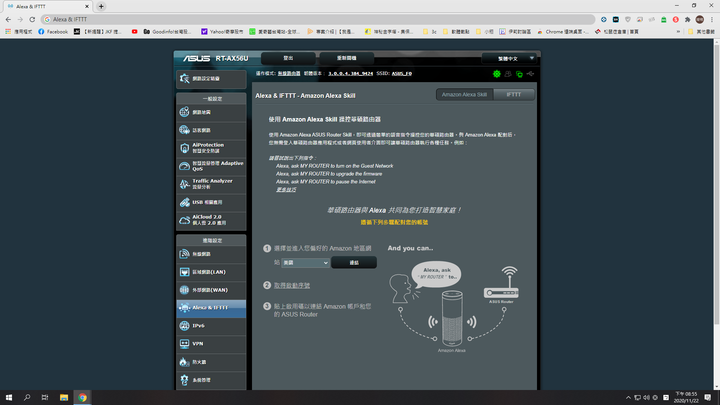Click the browser address bar
The image size is (720, 405).
tap(318, 19)
